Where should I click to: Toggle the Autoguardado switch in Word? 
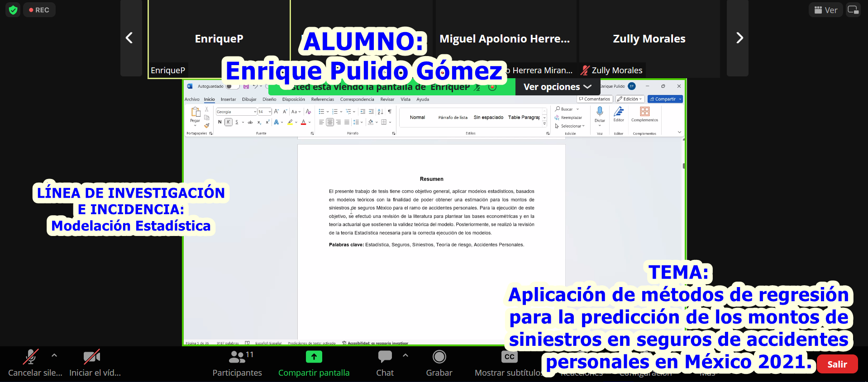click(x=232, y=86)
